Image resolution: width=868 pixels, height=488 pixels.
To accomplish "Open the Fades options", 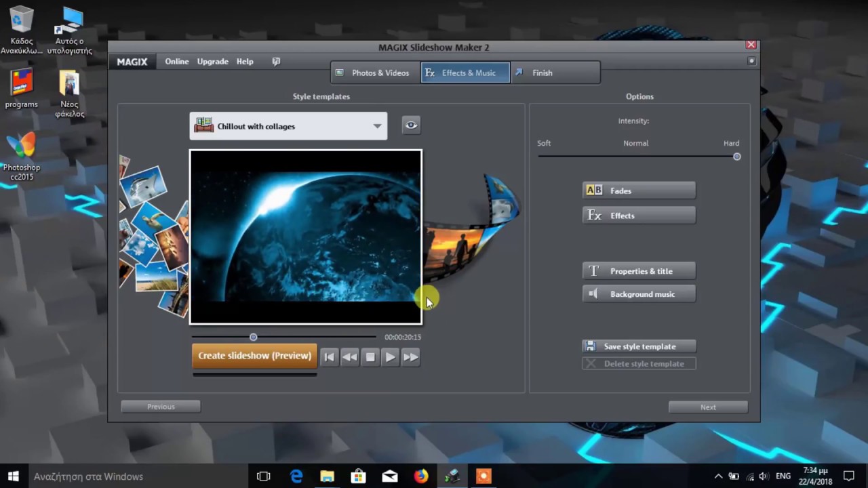I will pos(639,190).
